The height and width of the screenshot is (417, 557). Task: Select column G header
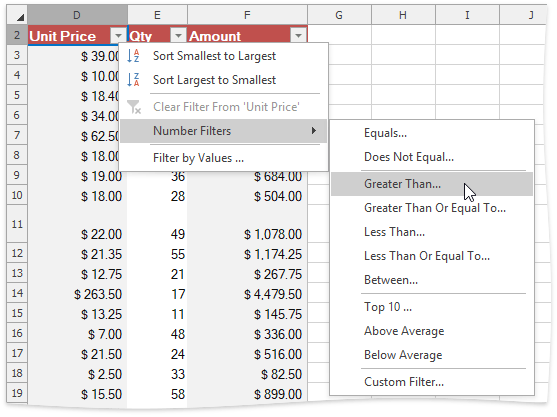point(339,15)
